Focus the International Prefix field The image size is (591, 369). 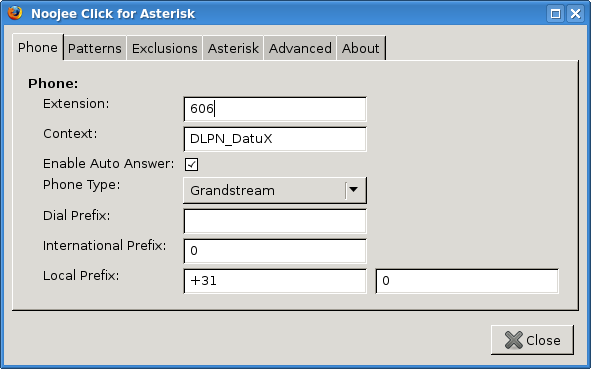275,251
